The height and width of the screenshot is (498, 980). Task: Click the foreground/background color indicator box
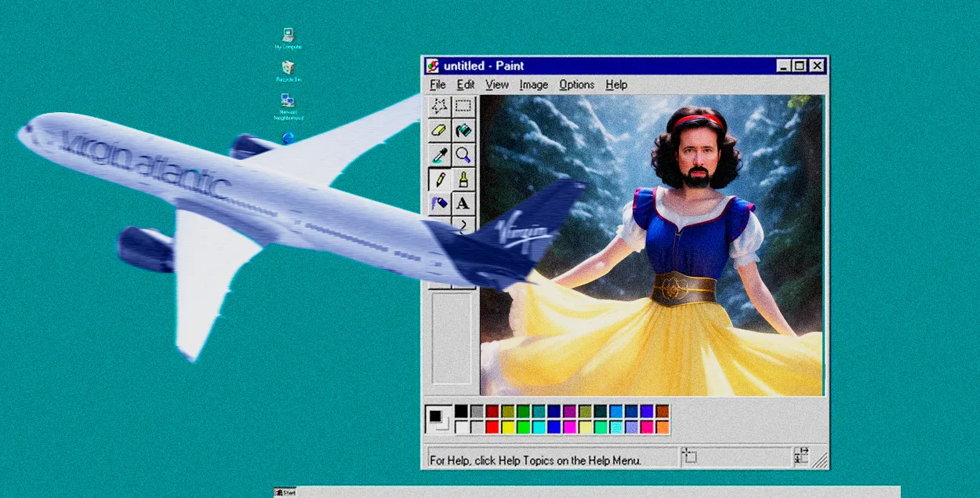[x=438, y=419]
